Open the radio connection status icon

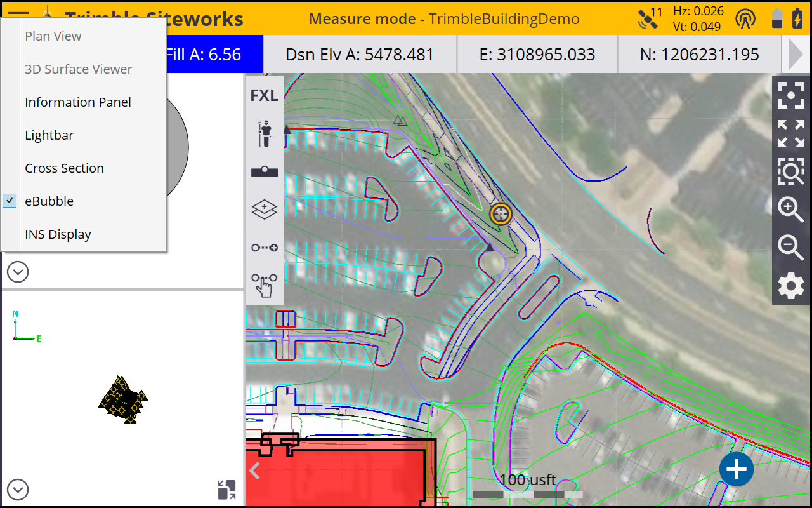pyautogui.click(x=745, y=19)
